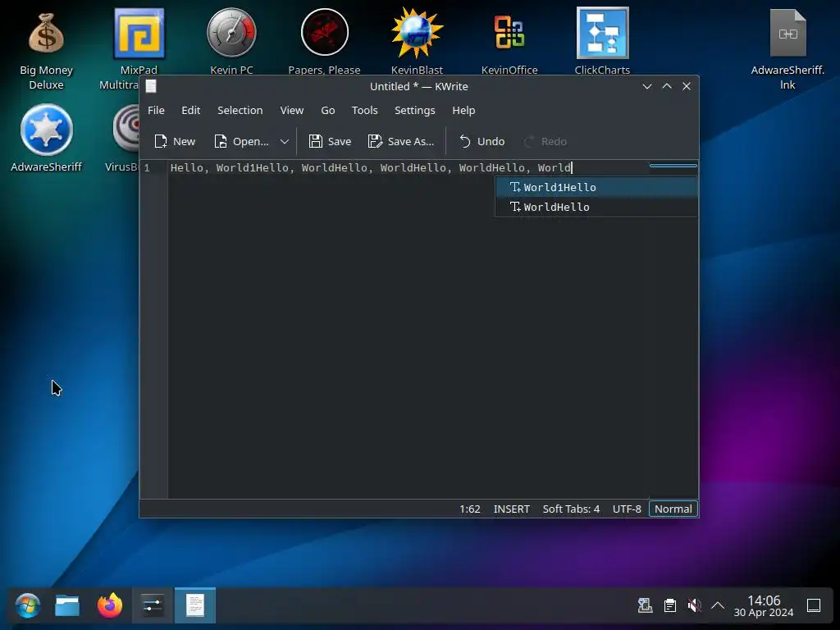The image size is (840, 630).
Task: Select the AdwareSheriff star badge icon
Action: [46, 138]
